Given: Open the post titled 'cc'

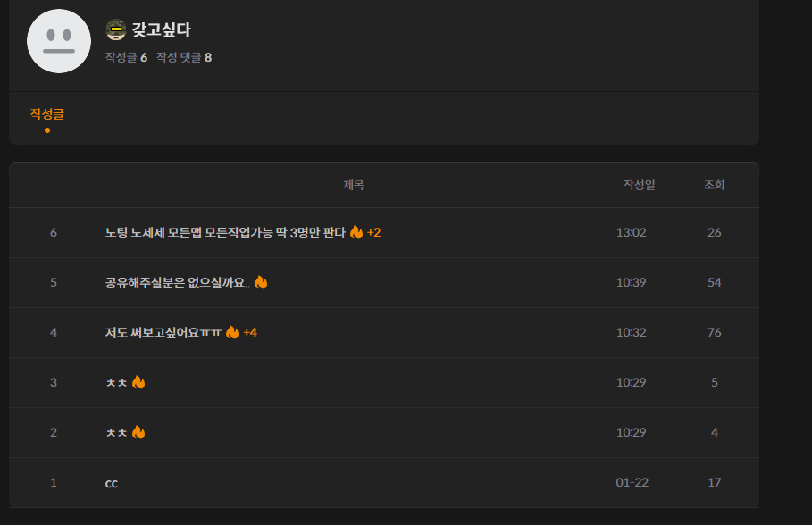Looking at the screenshot, I should click(112, 484).
